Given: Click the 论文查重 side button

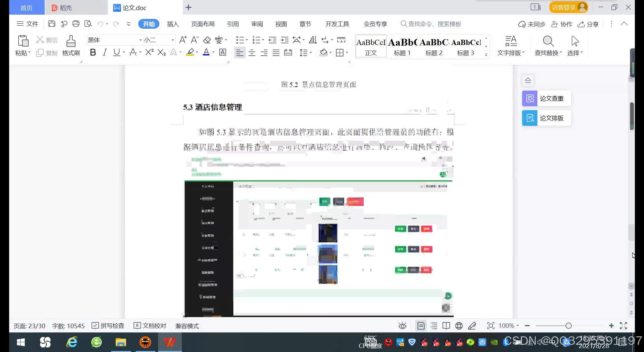Looking at the screenshot, I should click(x=546, y=98).
